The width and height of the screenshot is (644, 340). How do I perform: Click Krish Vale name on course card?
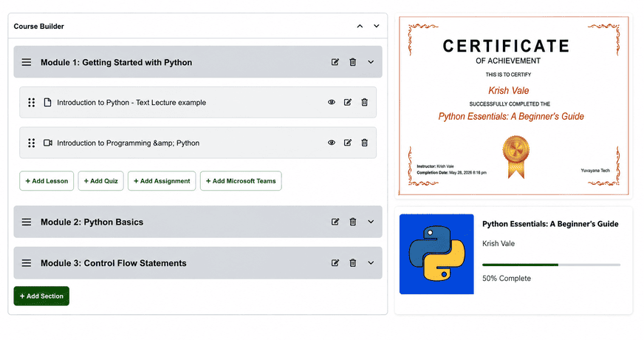point(499,243)
